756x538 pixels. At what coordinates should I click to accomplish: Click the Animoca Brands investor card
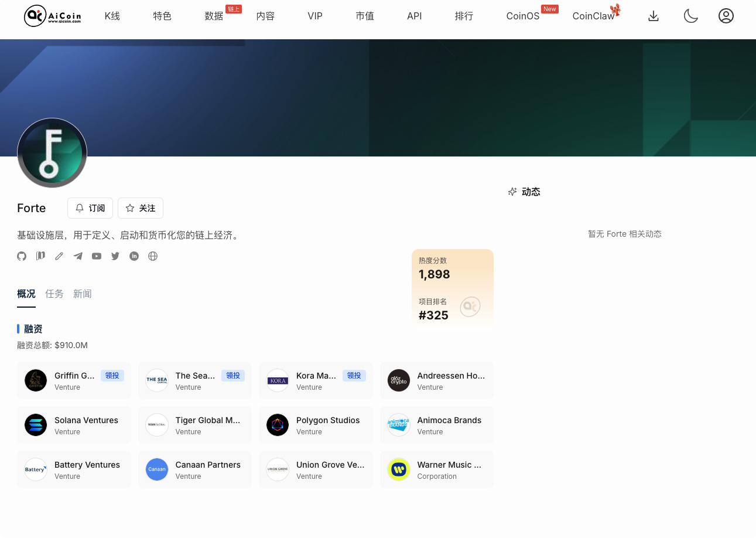[x=436, y=425]
